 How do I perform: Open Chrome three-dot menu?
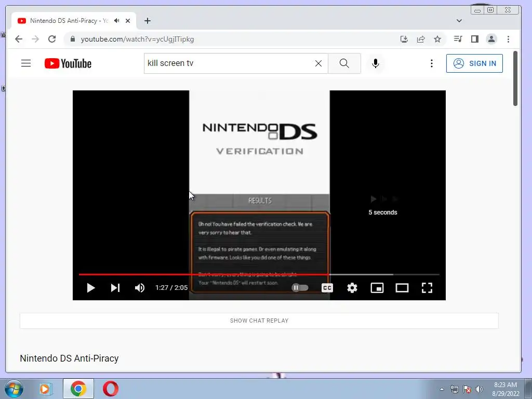508,39
